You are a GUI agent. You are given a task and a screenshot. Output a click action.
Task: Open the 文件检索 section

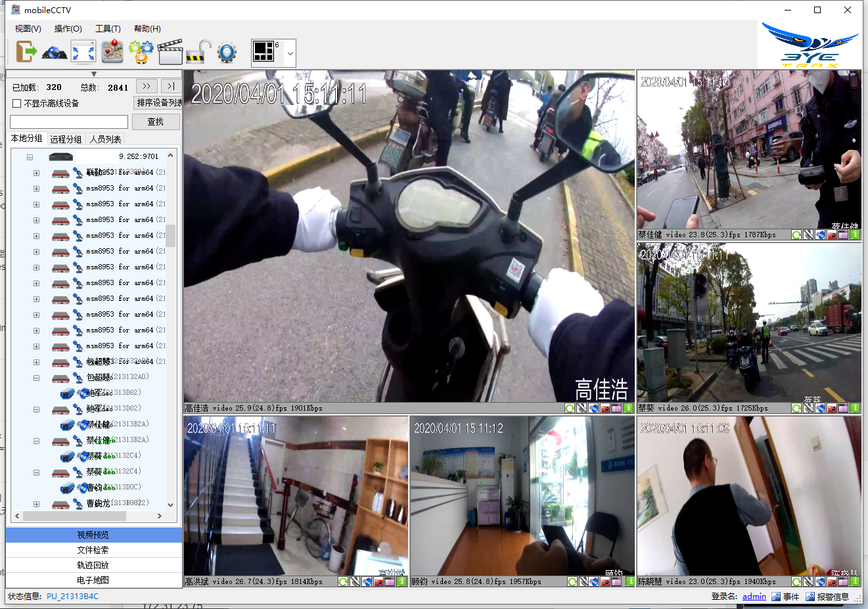coord(93,550)
